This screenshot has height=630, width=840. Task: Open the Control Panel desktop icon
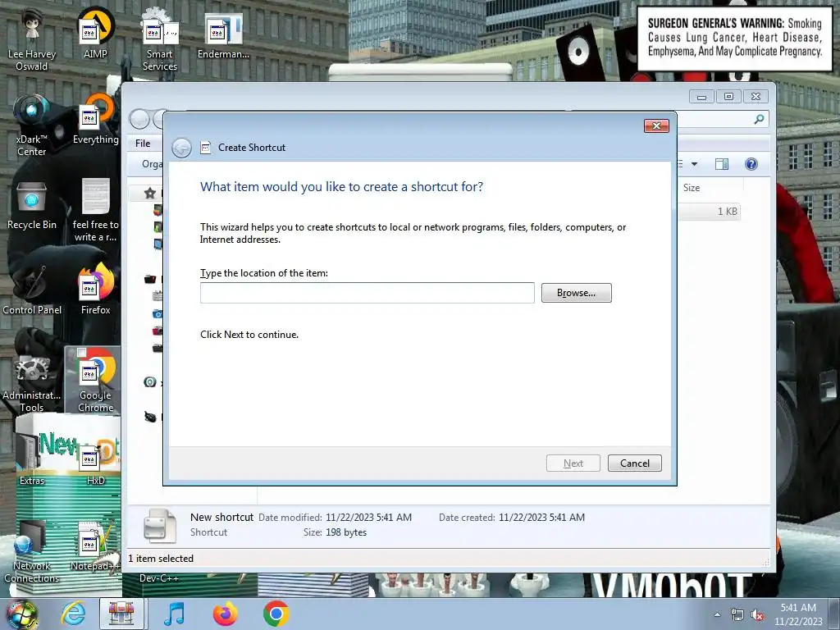click(x=32, y=290)
